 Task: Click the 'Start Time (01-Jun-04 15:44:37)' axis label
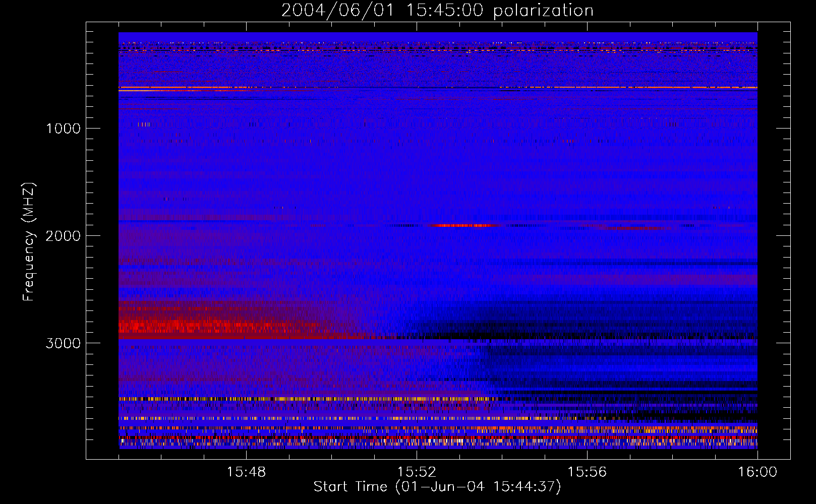(x=437, y=487)
